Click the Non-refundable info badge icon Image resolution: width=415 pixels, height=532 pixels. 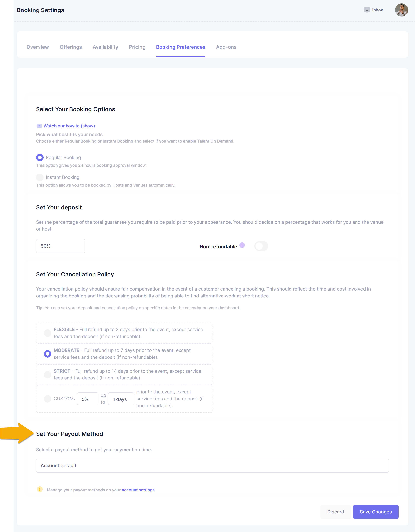[242, 245]
